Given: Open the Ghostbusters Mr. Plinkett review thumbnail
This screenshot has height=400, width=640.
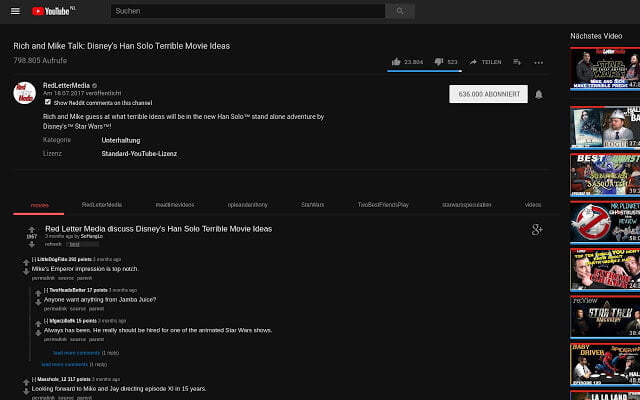Looking at the screenshot, I should coord(605,222).
